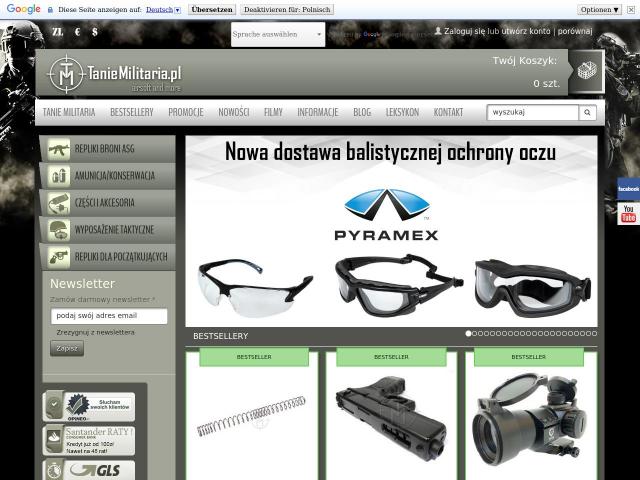Click the user icon next to Zaloguj się
This screenshot has width=640, height=480.
[438, 31]
